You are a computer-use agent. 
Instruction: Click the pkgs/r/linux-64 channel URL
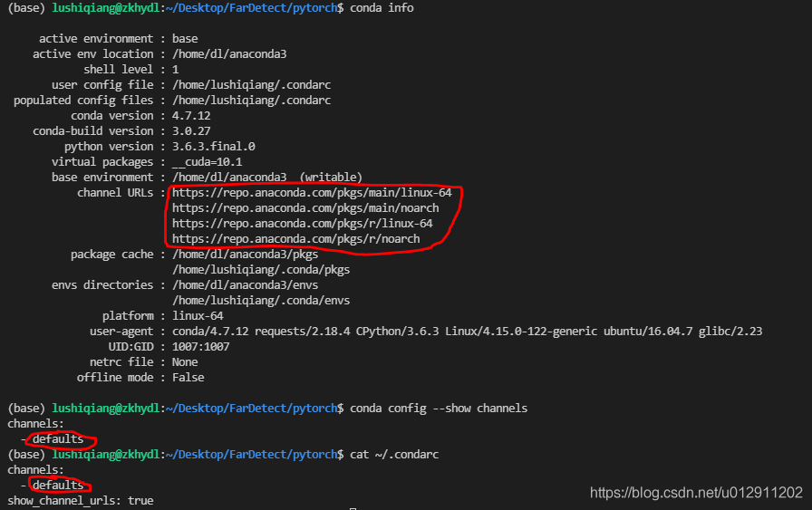coord(302,224)
